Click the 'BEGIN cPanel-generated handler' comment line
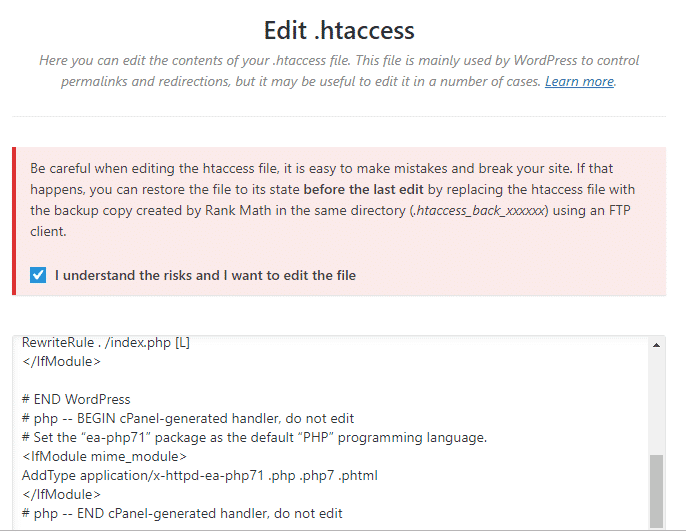The image size is (686, 532). click(188, 419)
